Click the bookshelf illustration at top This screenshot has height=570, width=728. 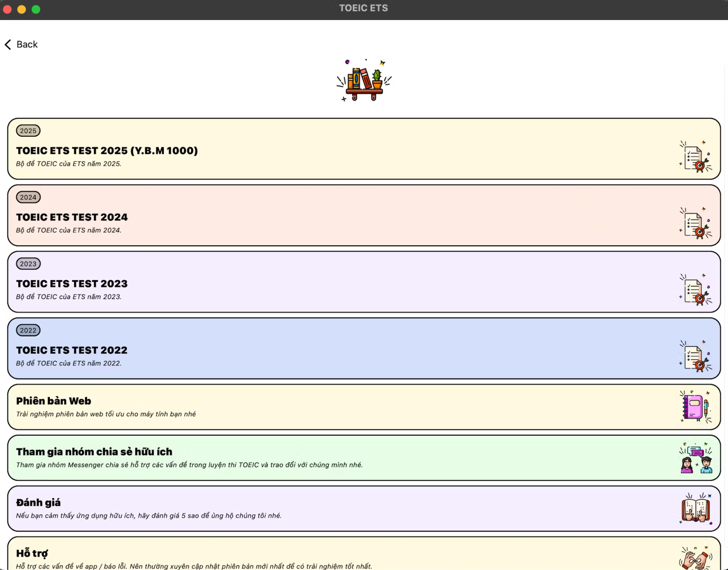364,80
